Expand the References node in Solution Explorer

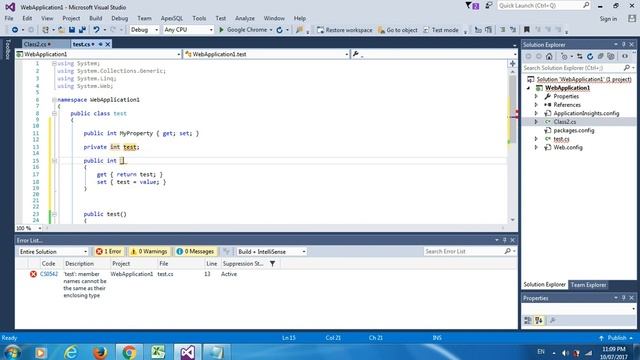536,105
